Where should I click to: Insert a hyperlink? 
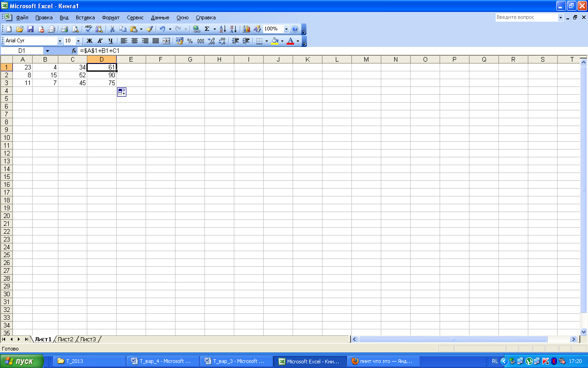197,29
